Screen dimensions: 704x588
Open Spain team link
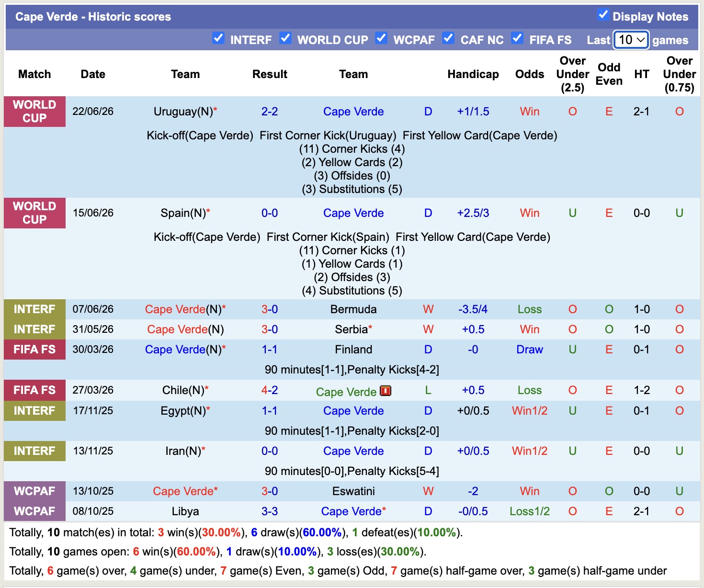[x=183, y=213]
